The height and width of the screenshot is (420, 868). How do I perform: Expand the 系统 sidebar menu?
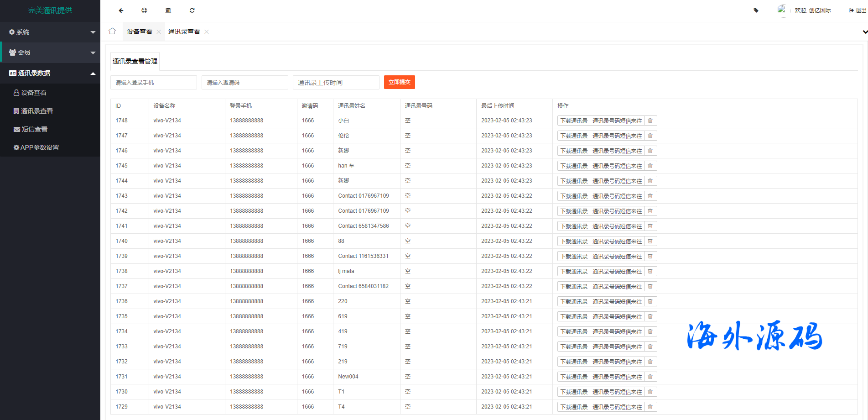pos(50,32)
